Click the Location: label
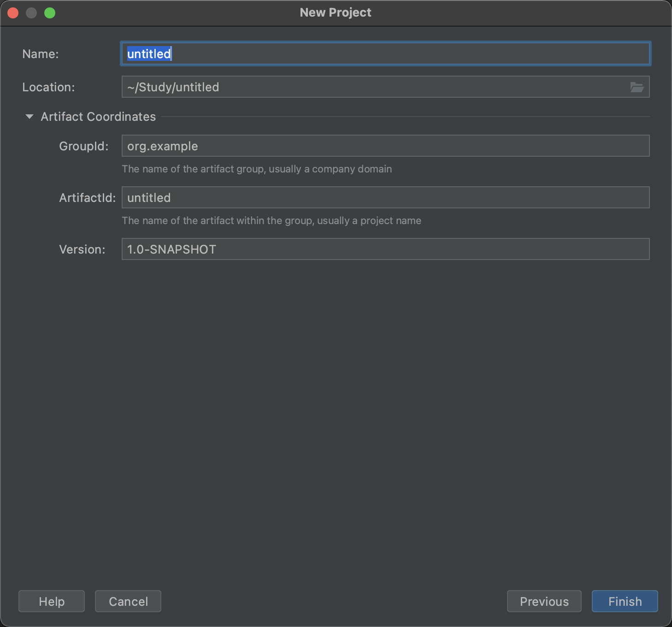This screenshot has height=627, width=672. [x=48, y=87]
